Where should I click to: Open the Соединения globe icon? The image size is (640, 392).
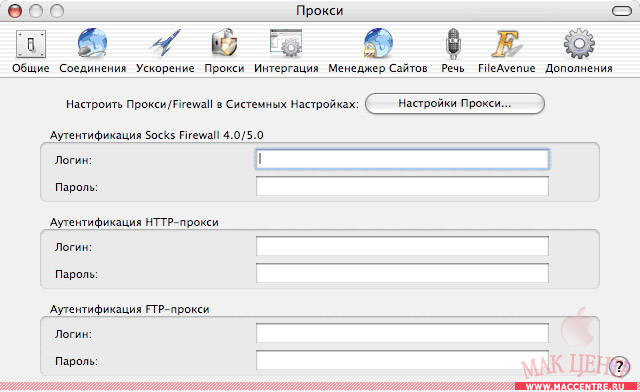click(93, 43)
